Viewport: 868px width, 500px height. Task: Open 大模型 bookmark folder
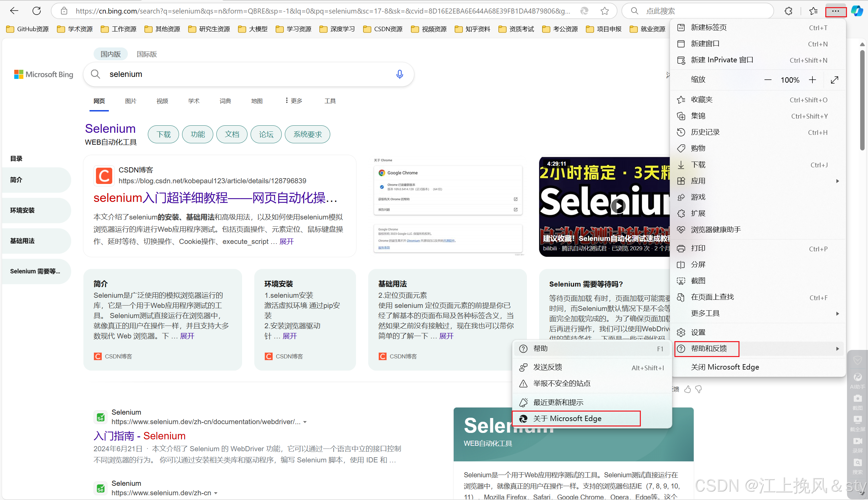pos(253,29)
